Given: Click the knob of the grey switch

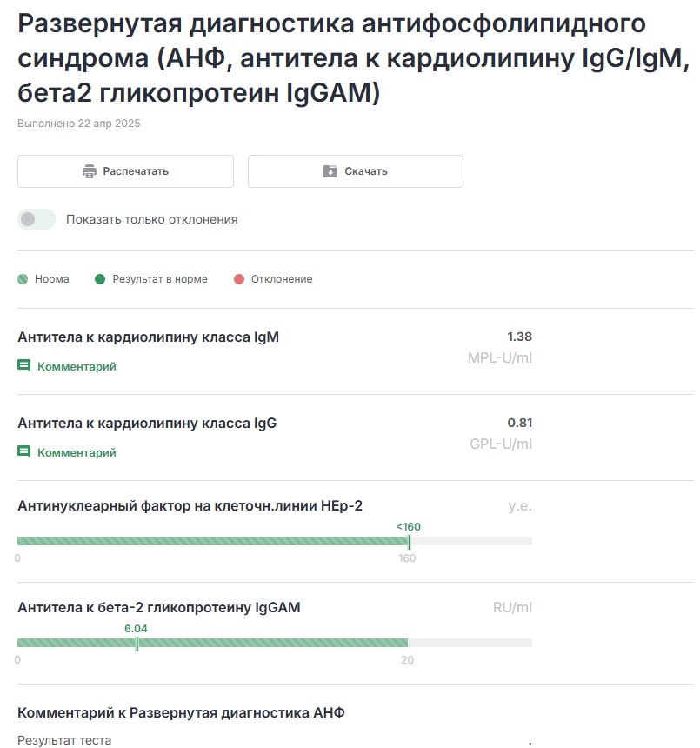Looking at the screenshot, I should [x=27, y=219].
